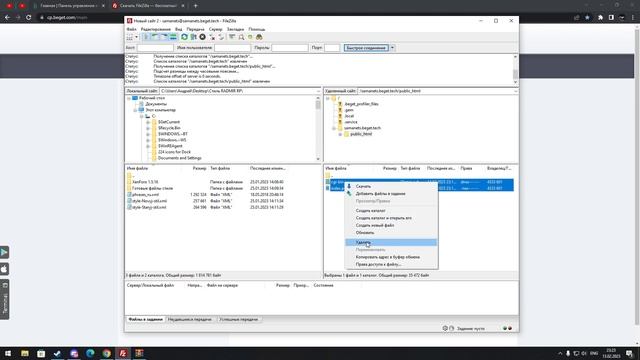
Task: Open the Редактирование menu
Action: [x=156, y=29]
